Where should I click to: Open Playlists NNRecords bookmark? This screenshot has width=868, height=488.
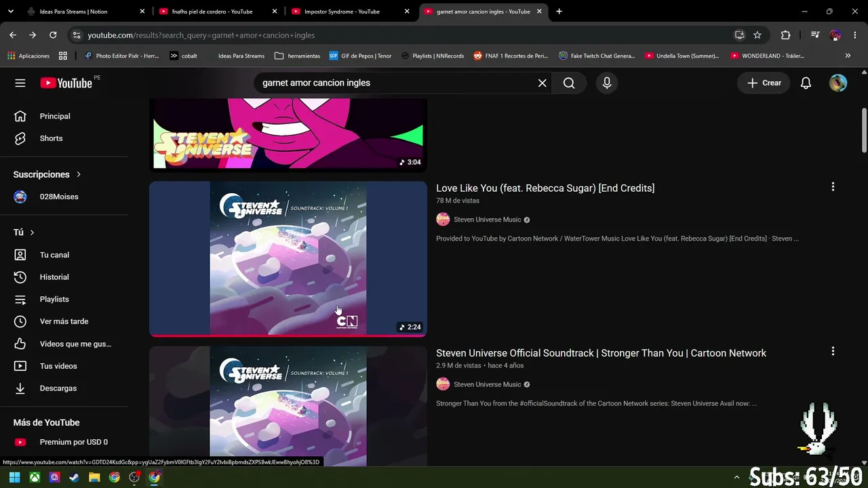433,56
